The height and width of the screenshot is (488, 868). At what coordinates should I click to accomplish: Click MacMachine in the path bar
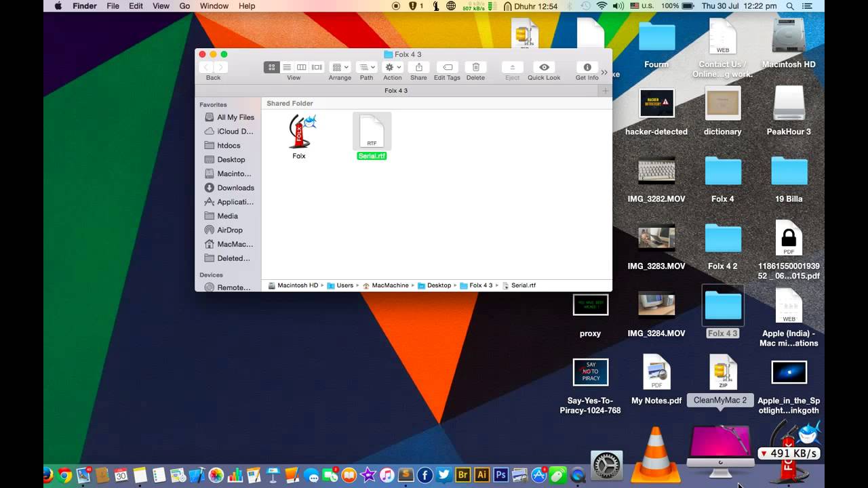tap(385, 285)
